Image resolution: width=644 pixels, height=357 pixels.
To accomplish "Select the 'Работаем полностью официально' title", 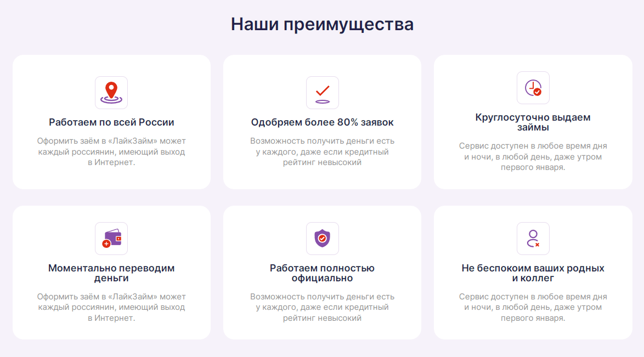I will pos(322,273).
